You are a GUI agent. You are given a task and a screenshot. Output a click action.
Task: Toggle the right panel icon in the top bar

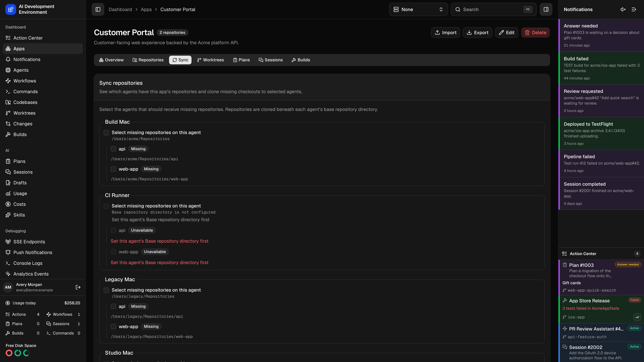[x=546, y=10]
